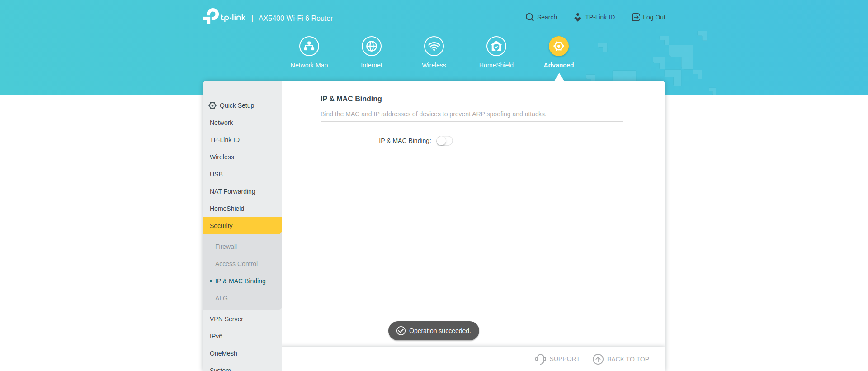Click the Back to Top arrow icon
This screenshot has height=371, width=868.
(x=598, y=359)
